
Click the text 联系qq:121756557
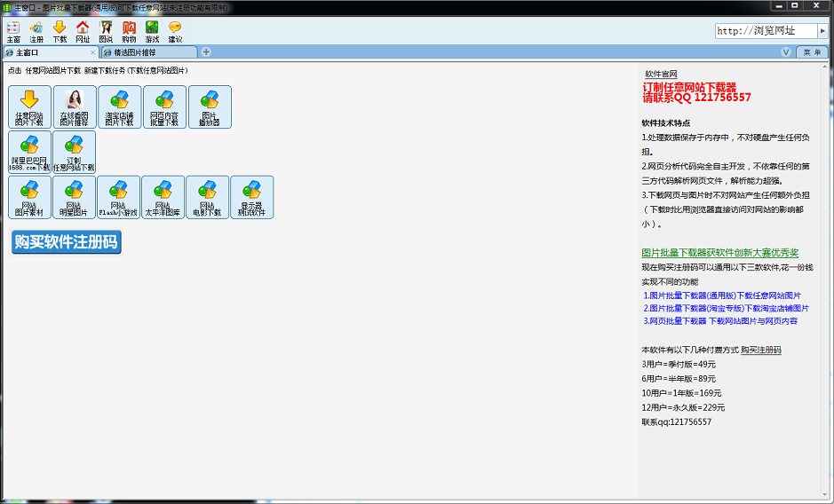click(x=677, y=421)
